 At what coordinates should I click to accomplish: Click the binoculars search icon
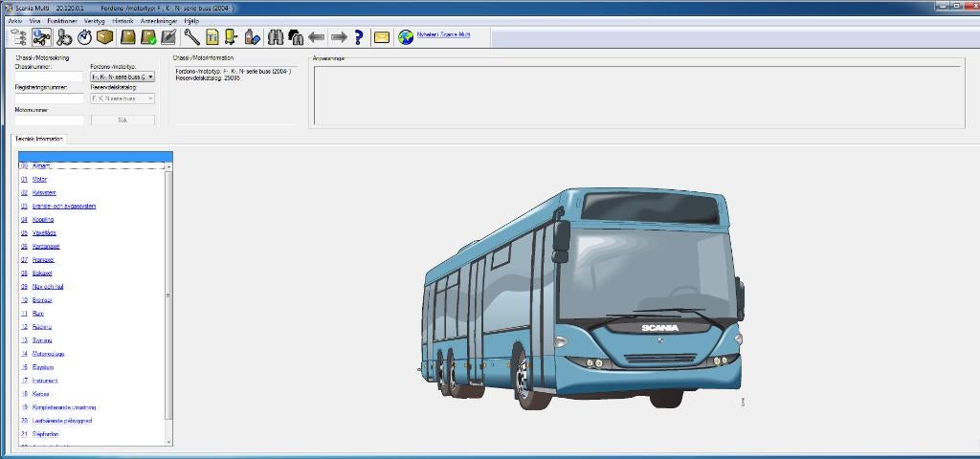pyautogui.click(x=275, y=37)
